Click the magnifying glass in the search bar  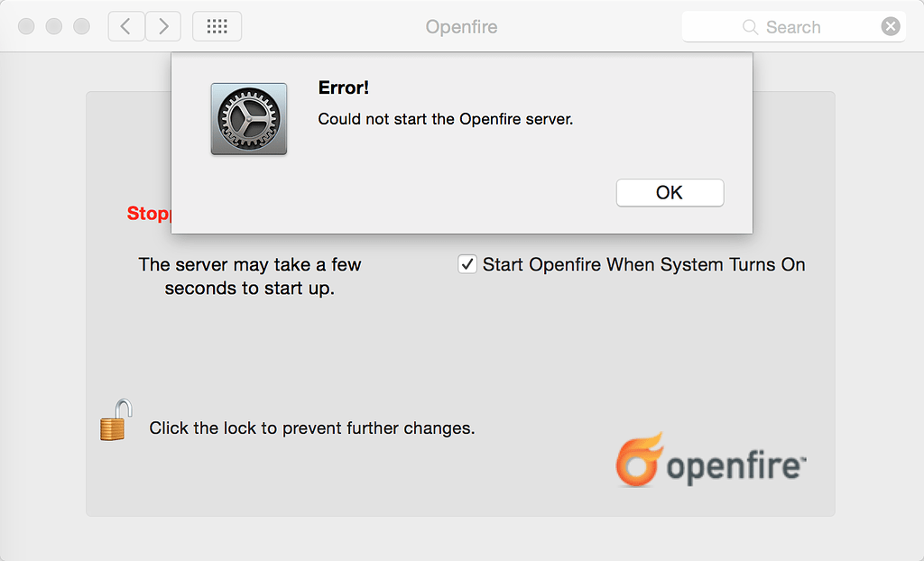[x=750, y=27]
